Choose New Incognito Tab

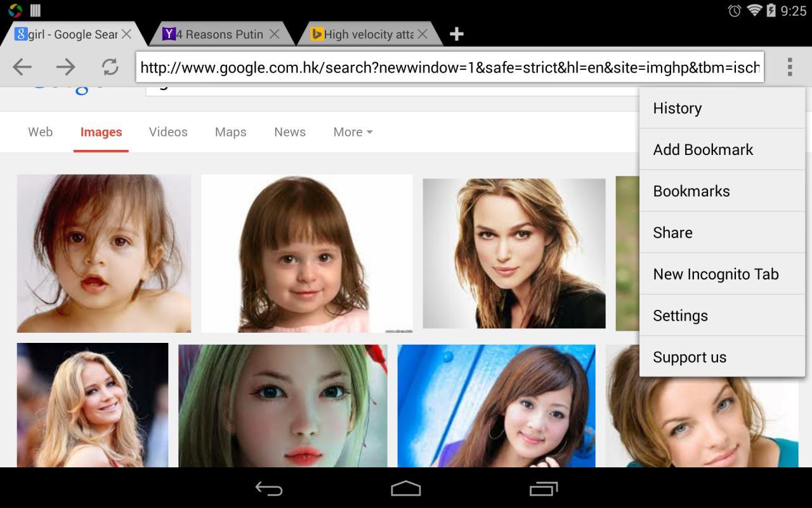click(x=722, y=274)
